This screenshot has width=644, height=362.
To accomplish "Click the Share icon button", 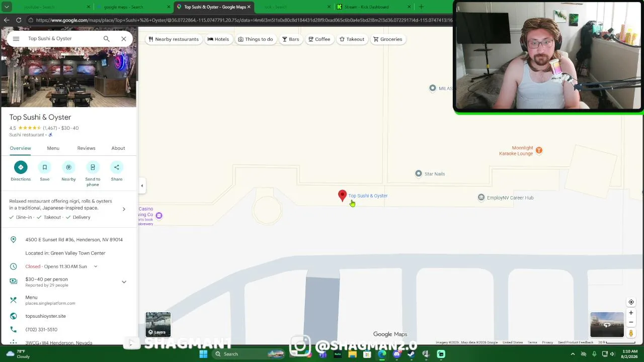I will 117,167.
